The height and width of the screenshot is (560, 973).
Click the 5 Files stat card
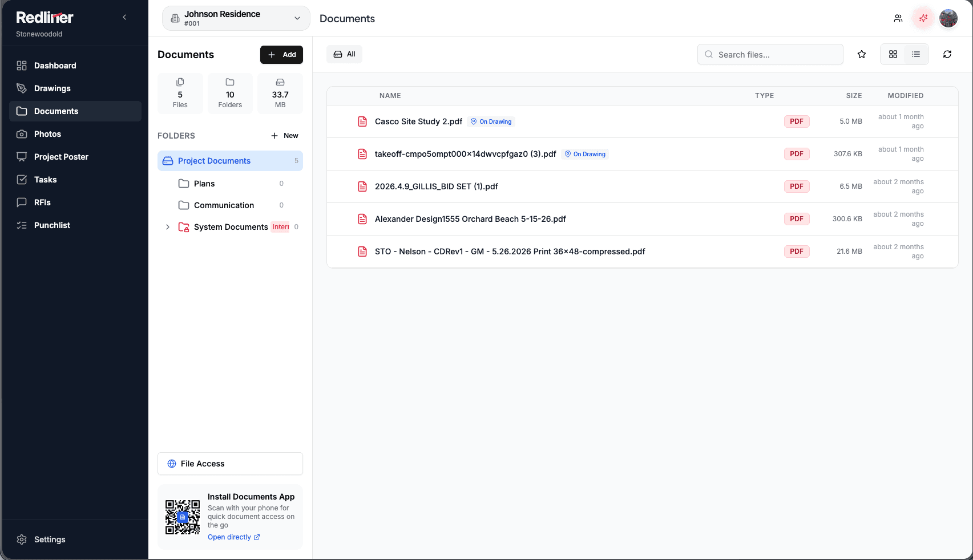[180, 94]
